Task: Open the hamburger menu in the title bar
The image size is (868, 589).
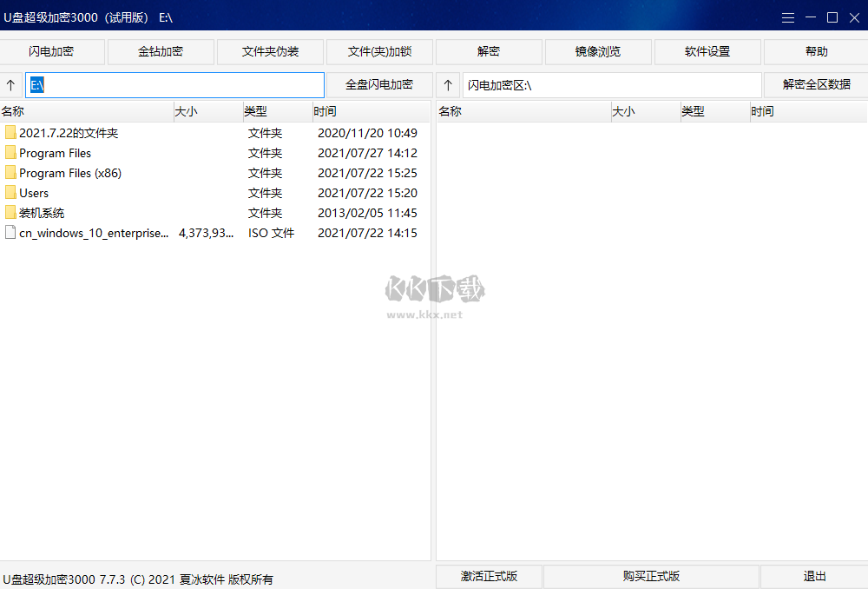Action: pyautogui.click(x=787, y=17)
